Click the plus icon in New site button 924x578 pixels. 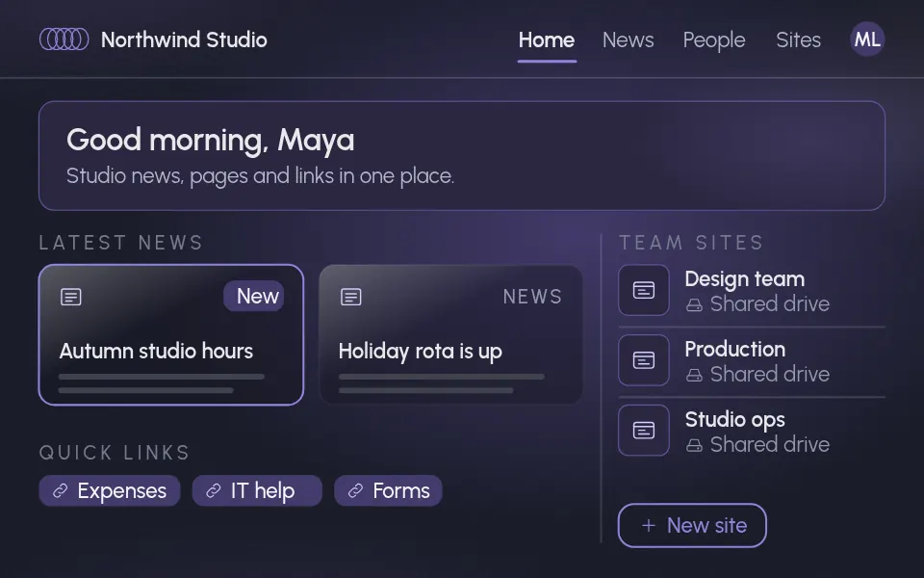click(648, 526)
